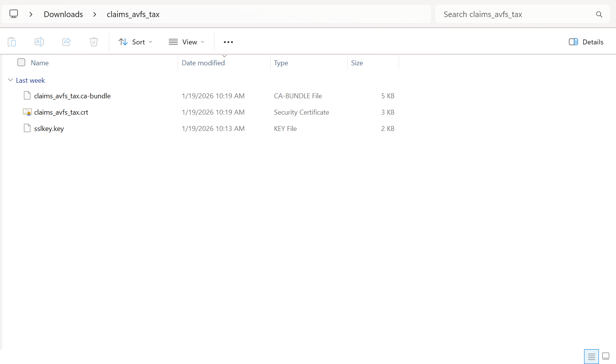Viewport: 616px width, 364px height.
Task: Toggle the select all items checkbox
Action: [x=21, y=63]
